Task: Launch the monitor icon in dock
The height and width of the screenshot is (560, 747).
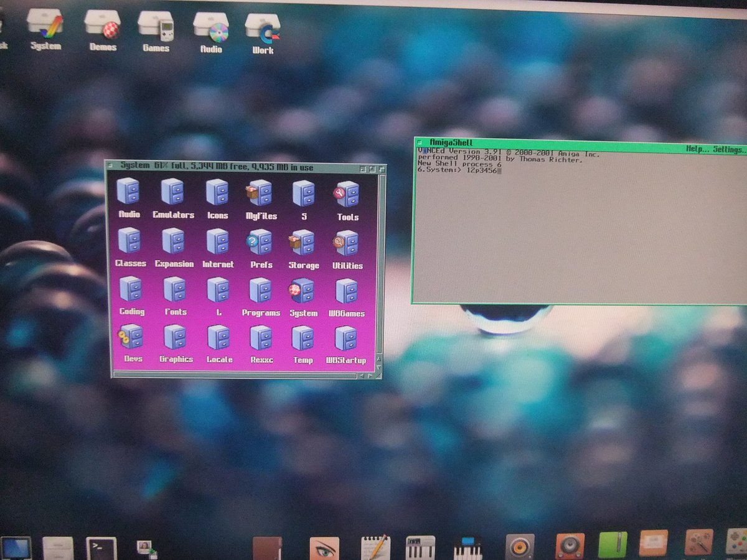Action: 16,548
